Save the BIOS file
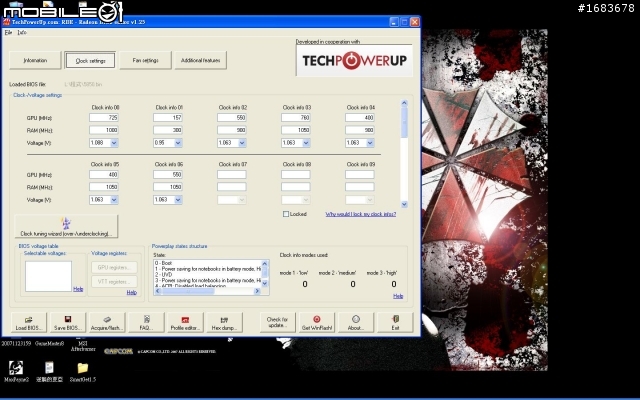This screenshot has height=400, width=640. (68, 322)
